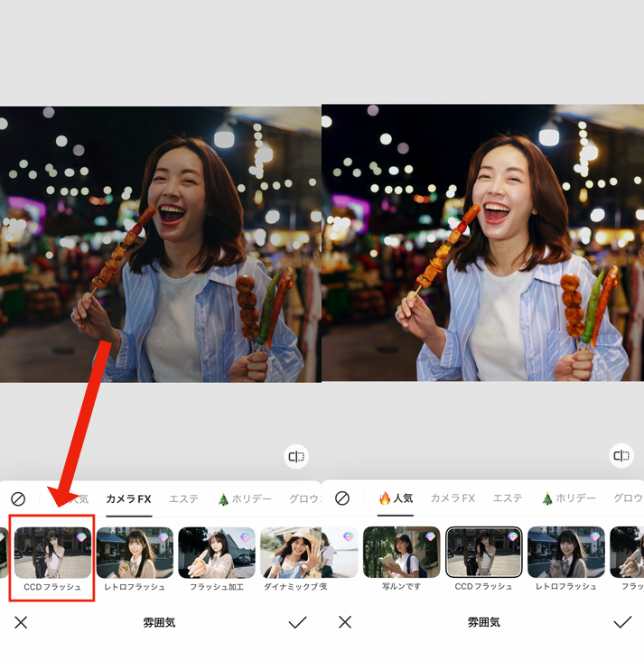Tap the selected CCDフラッシュ thumbnail in right panel

(x=483, y=553)
